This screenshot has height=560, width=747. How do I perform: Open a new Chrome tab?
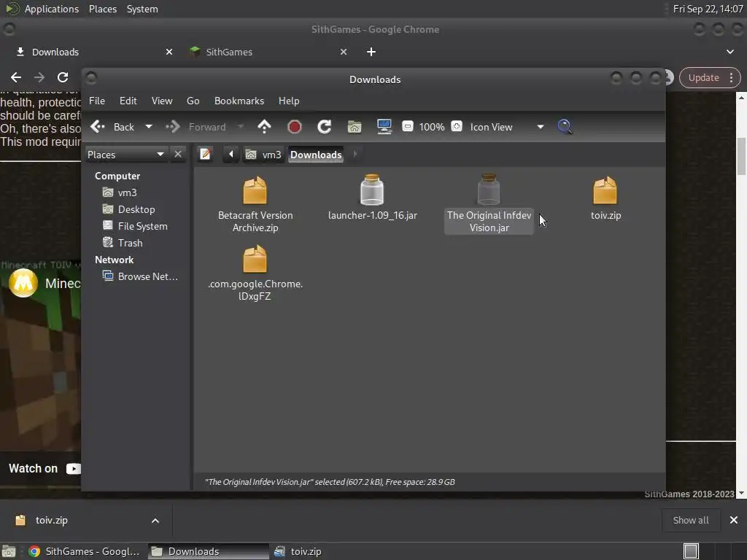click(371, 52)
